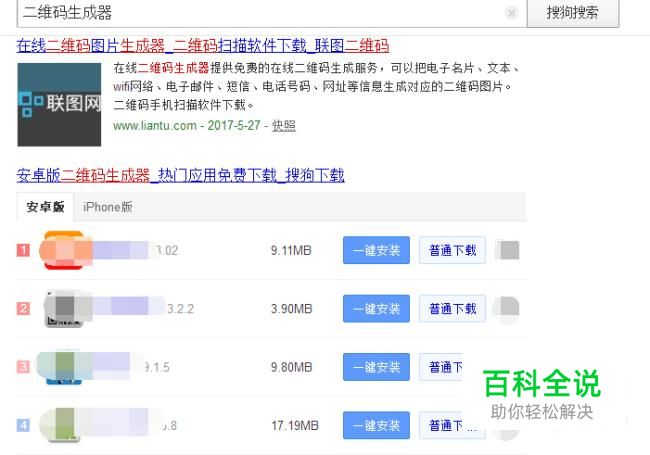Click 一键安装 for the 9.11MB app
Image resolution: width=650 pixels, height=455 pixels.
coord(376,250)
